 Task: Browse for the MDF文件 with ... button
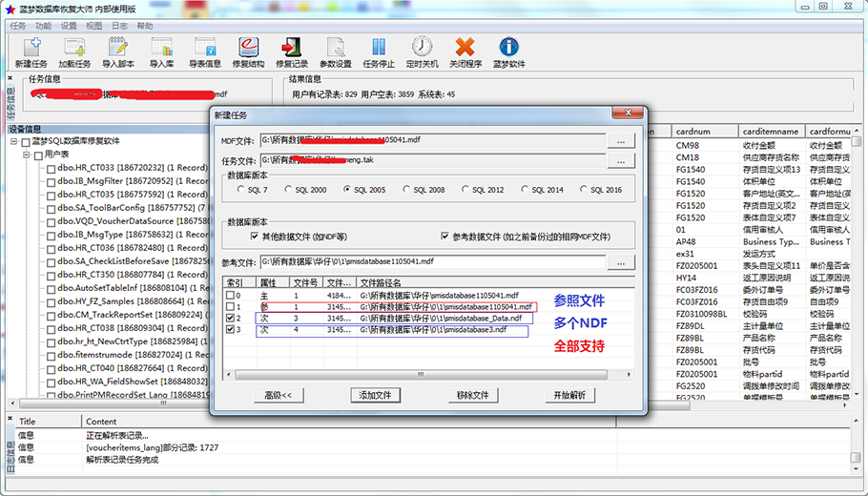[x=621, y=141]
